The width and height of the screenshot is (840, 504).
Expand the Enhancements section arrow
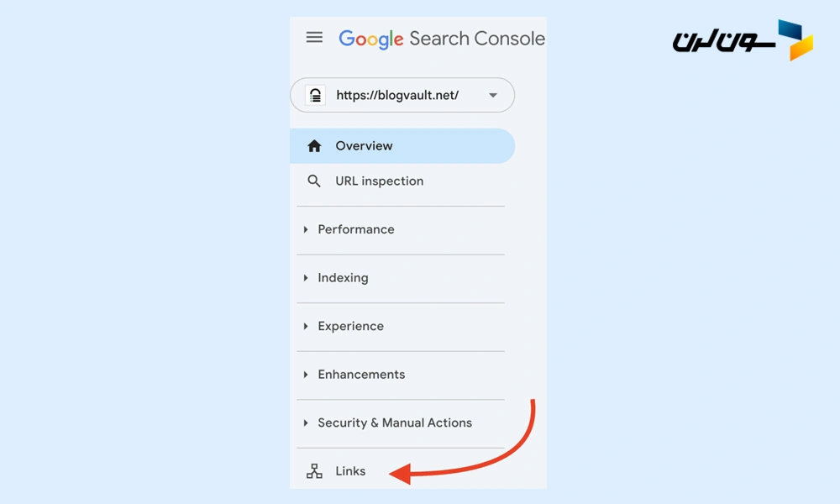click(306, 375)
